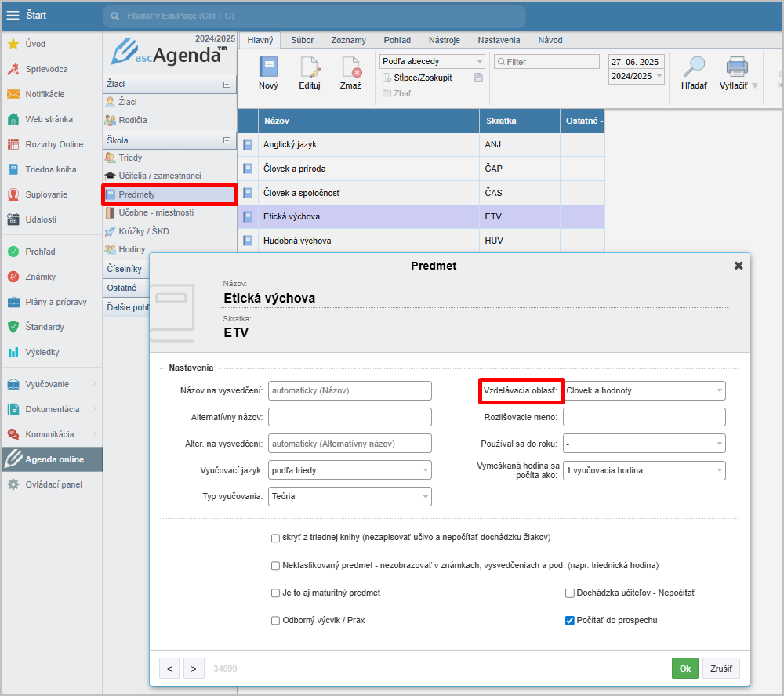Screen dimensions: 784x696
Task: Open the Triedna kniha book icon
Action: pos(13,169)
